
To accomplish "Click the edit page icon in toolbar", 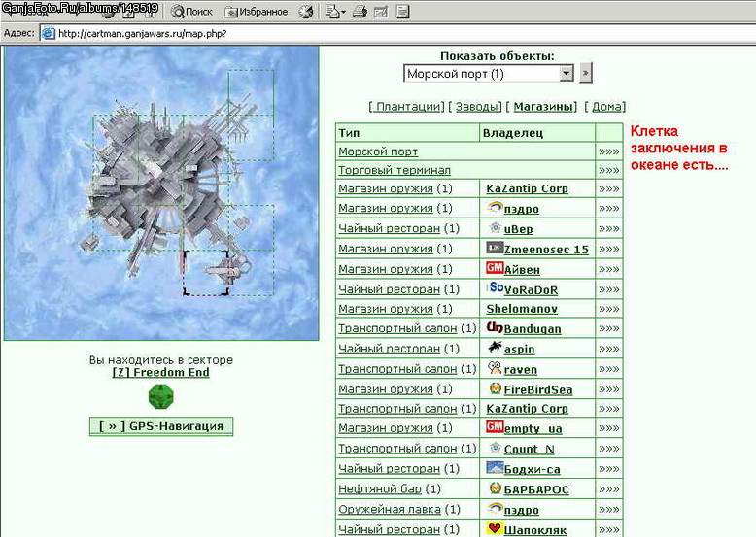I will click(x=380, y=12).
